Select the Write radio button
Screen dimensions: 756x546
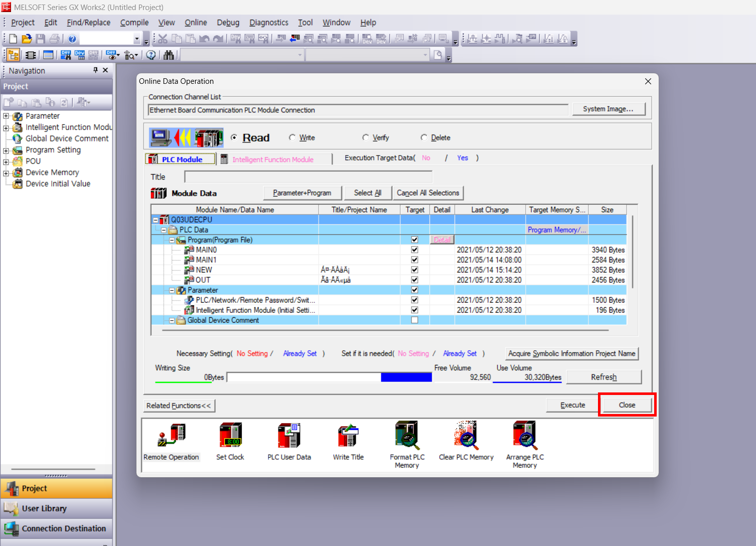click(292, 138)
